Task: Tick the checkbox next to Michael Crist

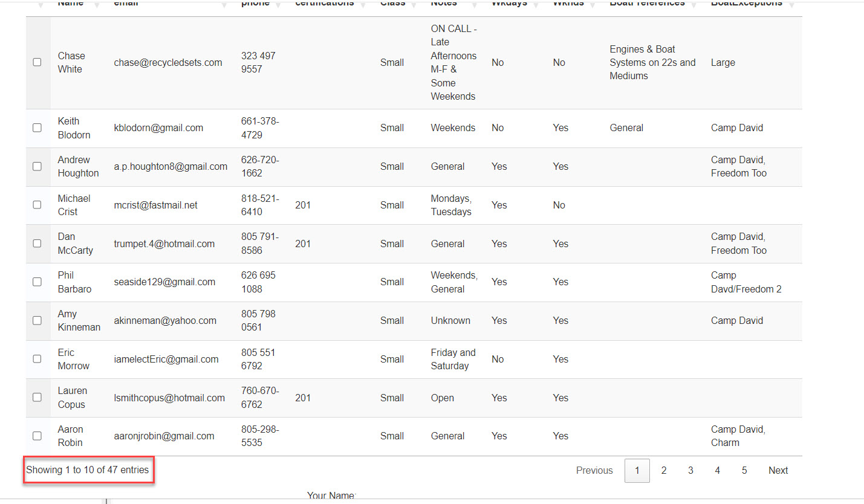Action: (37, 205)
